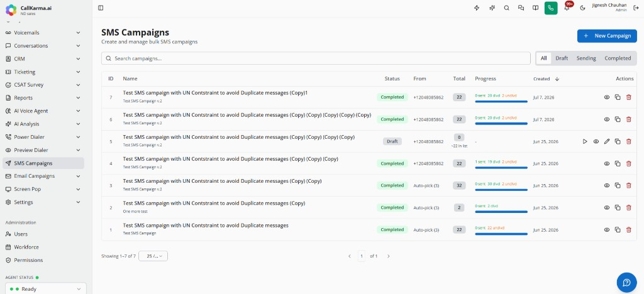
Task: Switch to the Draft filter tab
Action: pyautogui.click(x=562, y=58)
